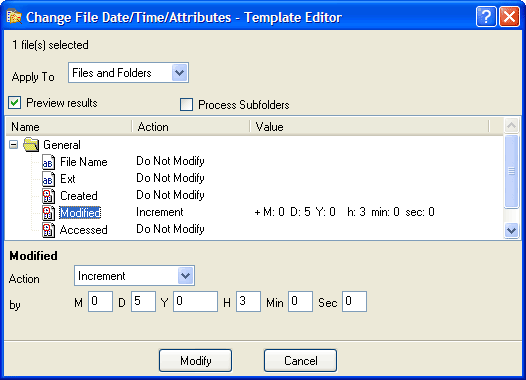Click the M month input field
526x380 pixels.
(x=100, y=302)
